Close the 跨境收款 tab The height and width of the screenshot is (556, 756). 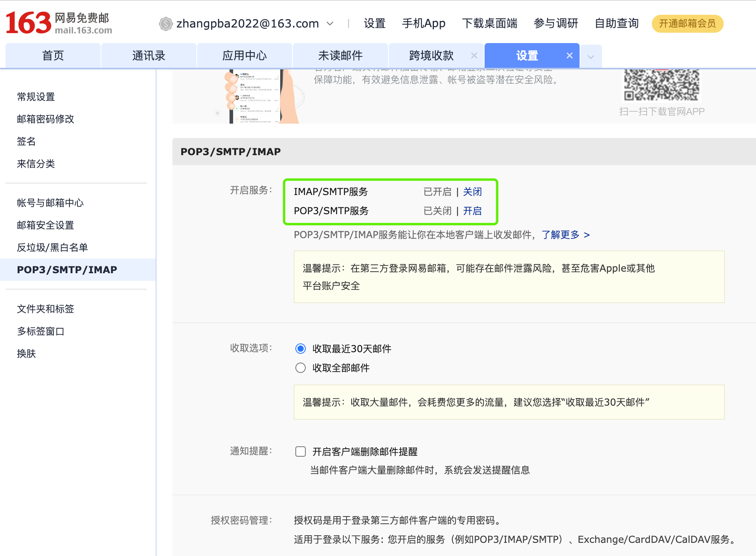point(474,55)
